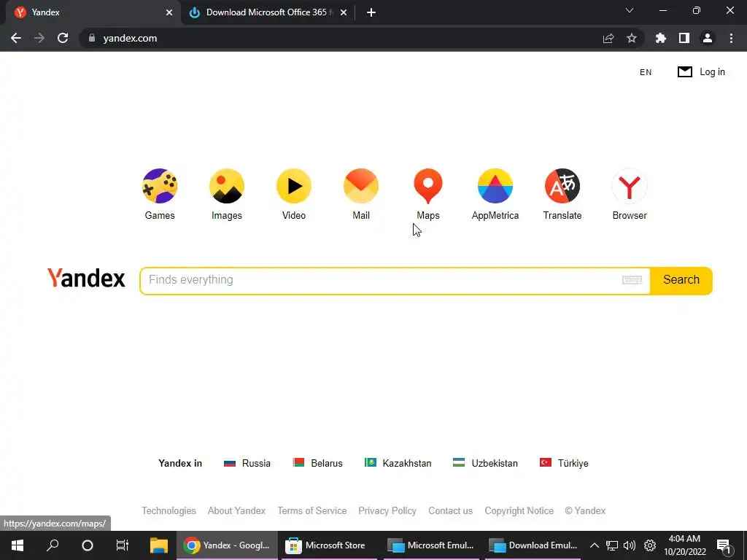Close the Download Microsoft Office 365 tab
This screenshot has width=747, height=560.
click(344, 12)
